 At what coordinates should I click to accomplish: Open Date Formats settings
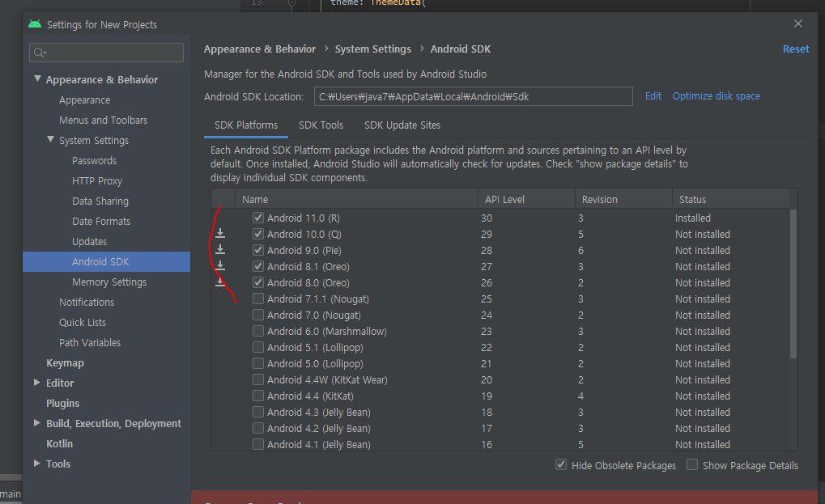101,221
